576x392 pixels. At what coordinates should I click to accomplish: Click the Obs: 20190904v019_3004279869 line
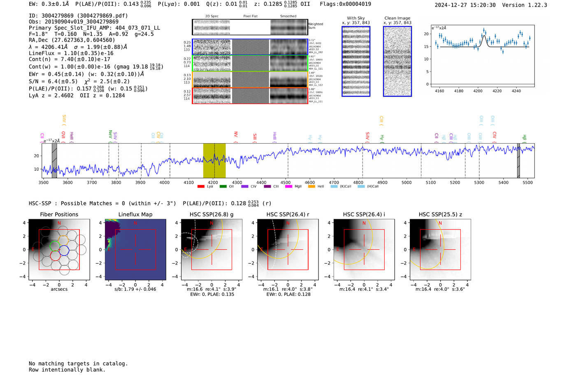(74, 22)
